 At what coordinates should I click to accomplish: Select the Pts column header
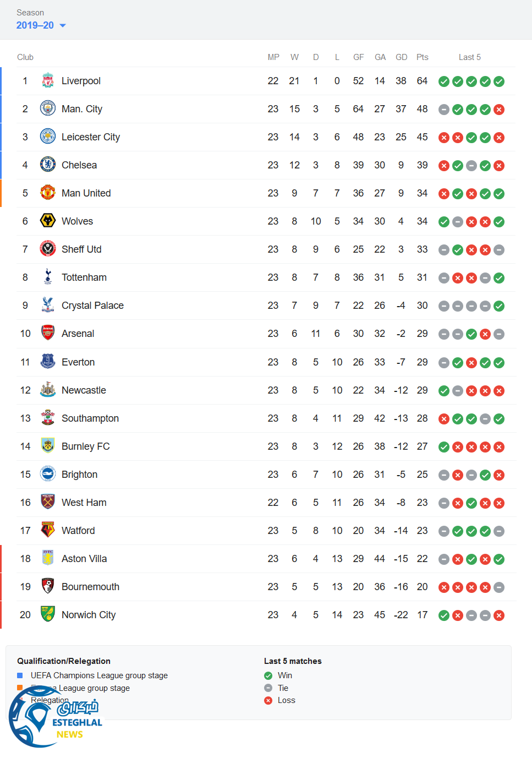pyautogui.click(x=422, y=57)
